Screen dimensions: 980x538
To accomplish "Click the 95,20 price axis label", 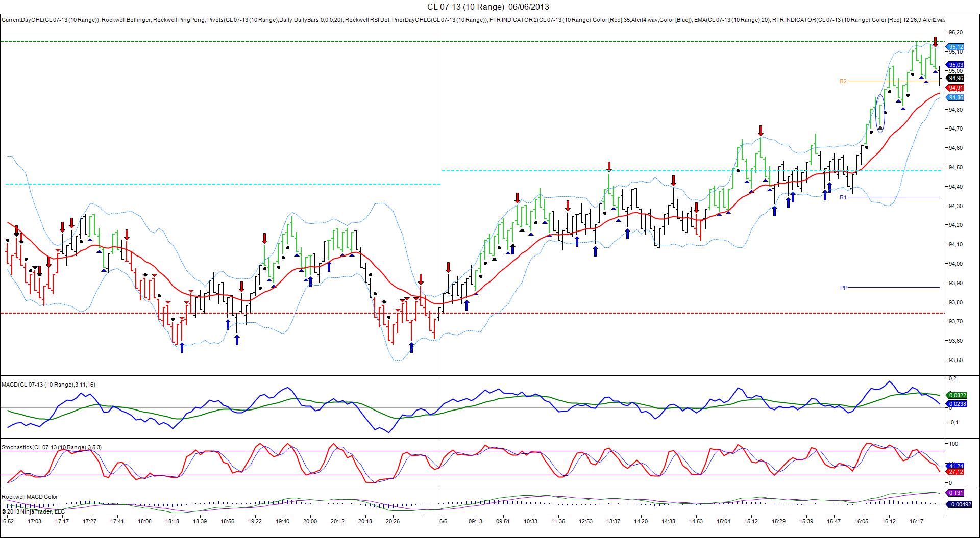I will click(955, 32).
